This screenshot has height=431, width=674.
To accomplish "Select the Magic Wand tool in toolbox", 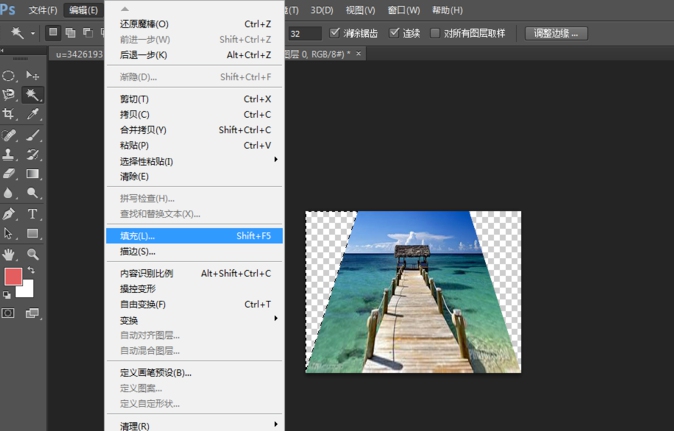I will pyautogui.click(x=33, y=95).
